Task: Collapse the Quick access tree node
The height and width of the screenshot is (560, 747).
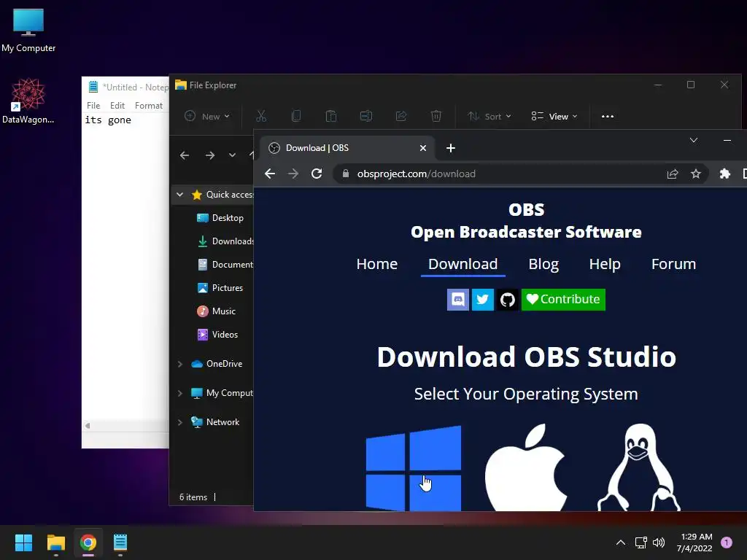Action: (x=179, y=195)
